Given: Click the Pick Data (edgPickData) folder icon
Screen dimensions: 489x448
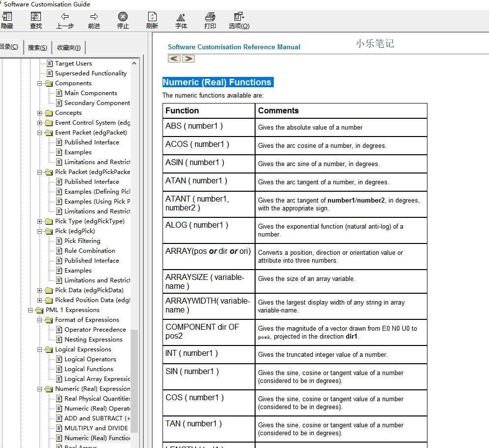Looking at the screenshot, I should 49,290.
